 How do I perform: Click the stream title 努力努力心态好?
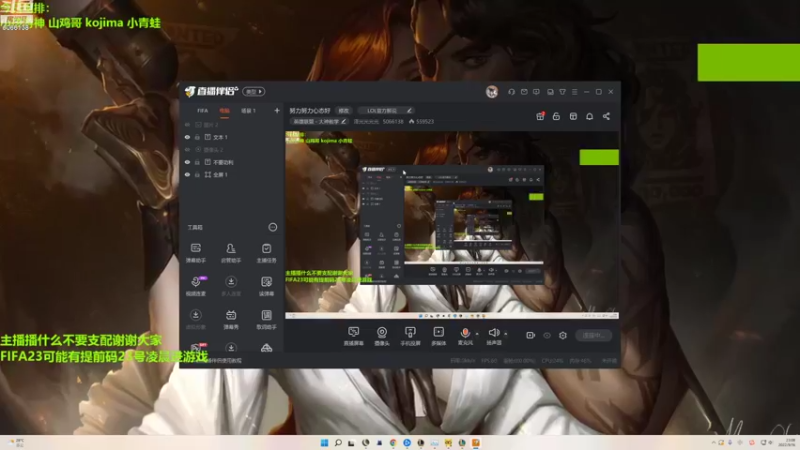point(310,111)
